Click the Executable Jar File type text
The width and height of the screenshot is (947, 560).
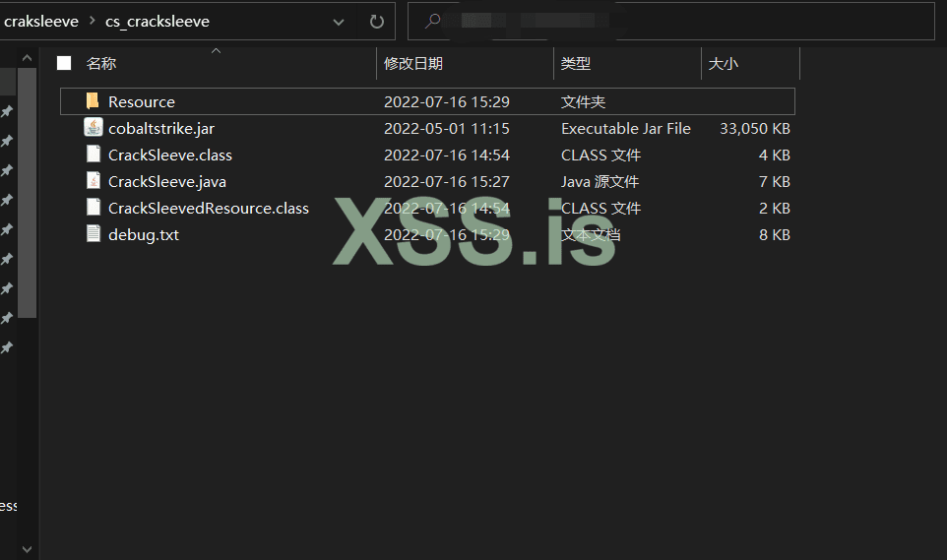click(626, 128)
